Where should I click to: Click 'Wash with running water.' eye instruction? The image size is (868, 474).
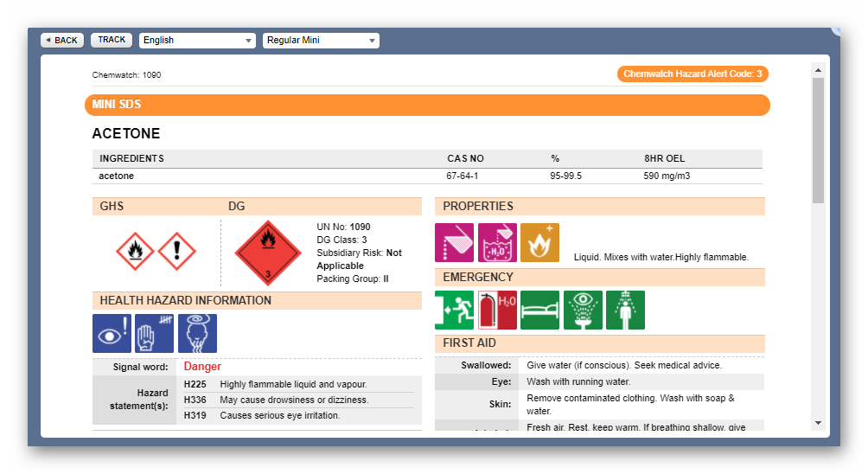(578, 381)
